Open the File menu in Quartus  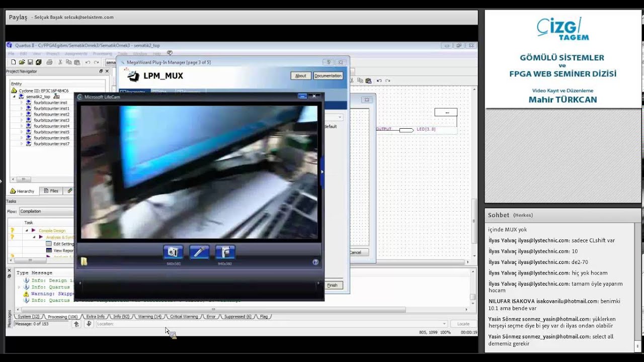pos(11,53)
